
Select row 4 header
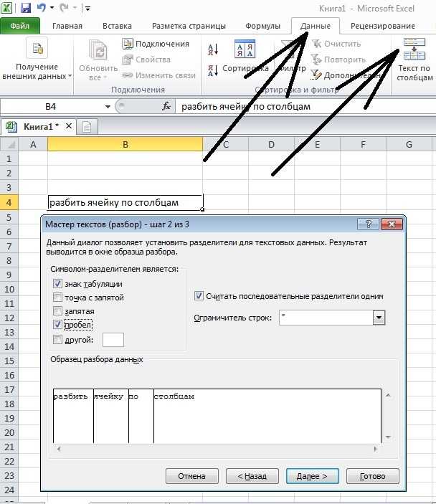[9, 202]
